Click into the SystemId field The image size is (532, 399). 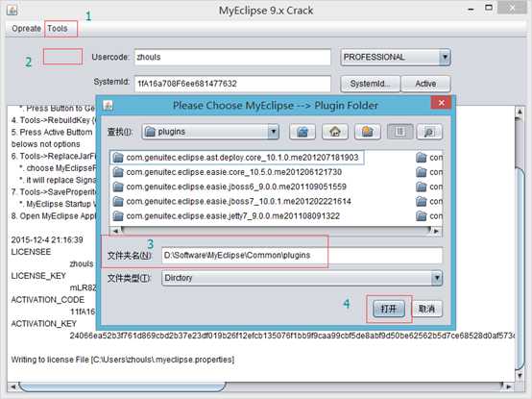point(232,84)
